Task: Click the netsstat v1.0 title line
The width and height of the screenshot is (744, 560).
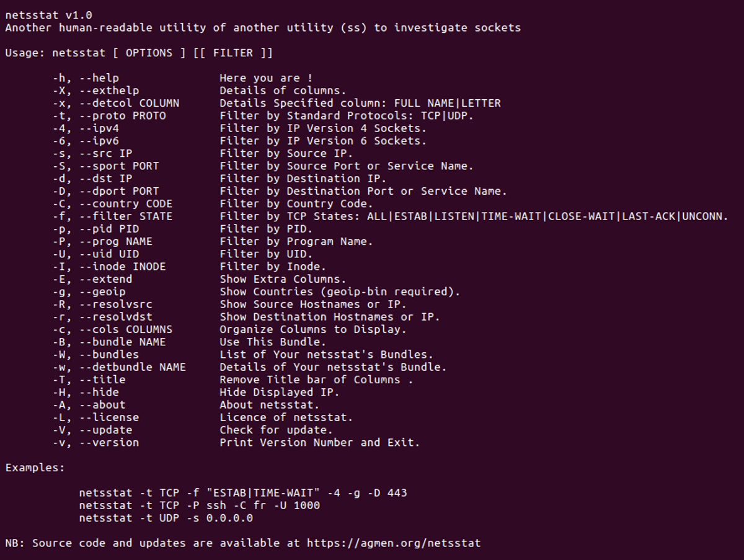Action: [49, 15]
